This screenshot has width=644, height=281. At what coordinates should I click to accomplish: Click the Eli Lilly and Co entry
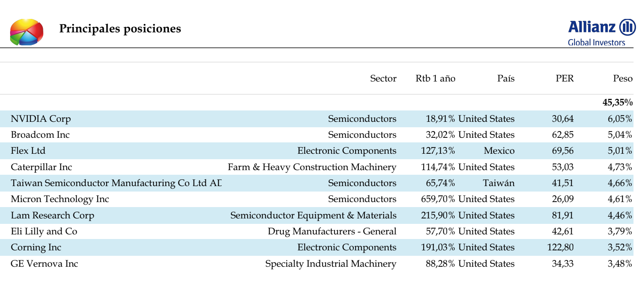pyautogui.click(x=44, y=231)
